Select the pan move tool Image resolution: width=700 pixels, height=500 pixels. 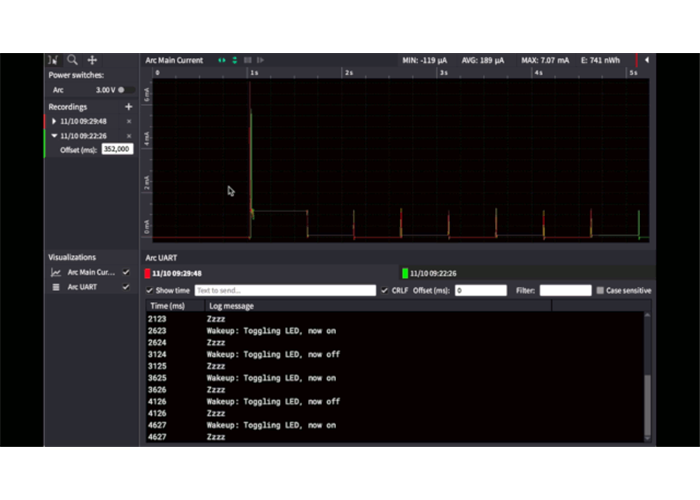[x=92, y=60]
